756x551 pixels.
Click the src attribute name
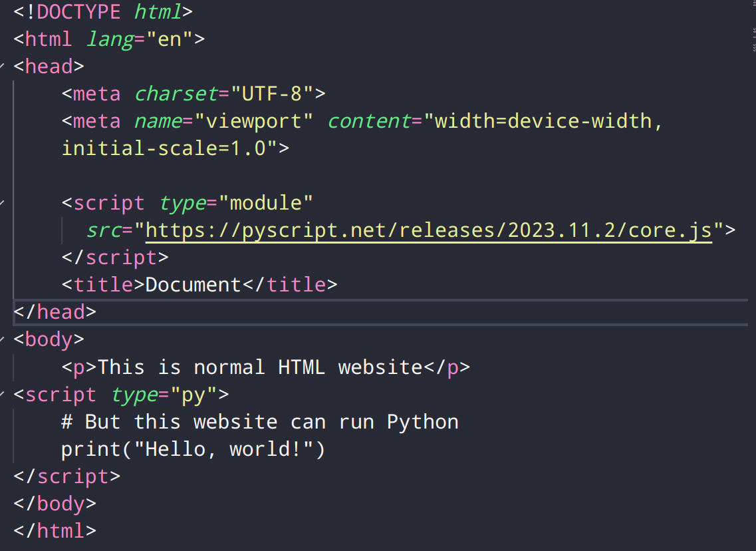coord(104,230)
